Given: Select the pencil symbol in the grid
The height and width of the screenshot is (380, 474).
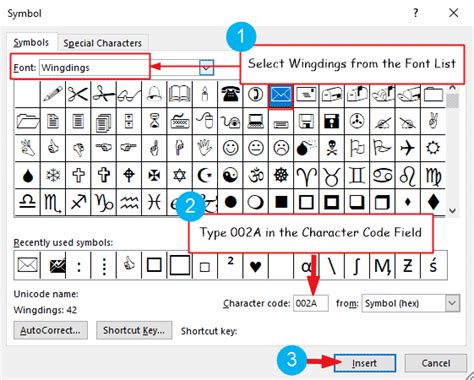Looking at the screenshot, I should pos(53,94).
